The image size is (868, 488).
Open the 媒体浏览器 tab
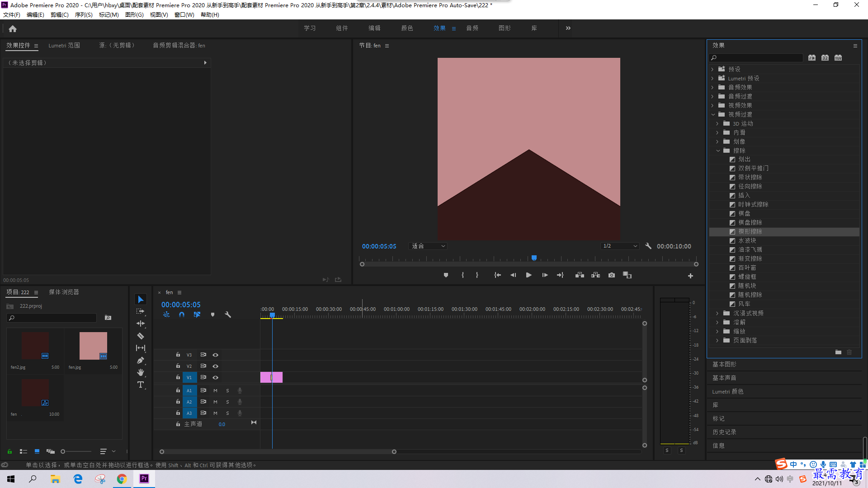64,292
